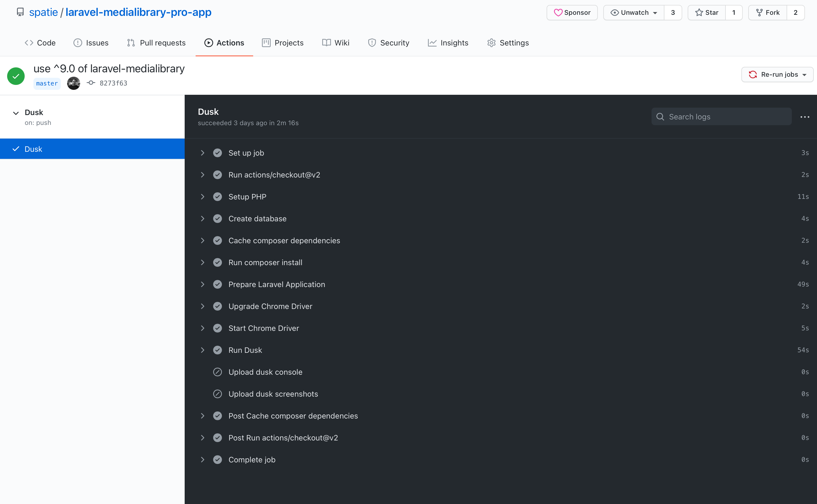Click the commit icon next to 8273f63
This screenshot has width=817, height=504.
pyautogui.click(x=91, y=83)
